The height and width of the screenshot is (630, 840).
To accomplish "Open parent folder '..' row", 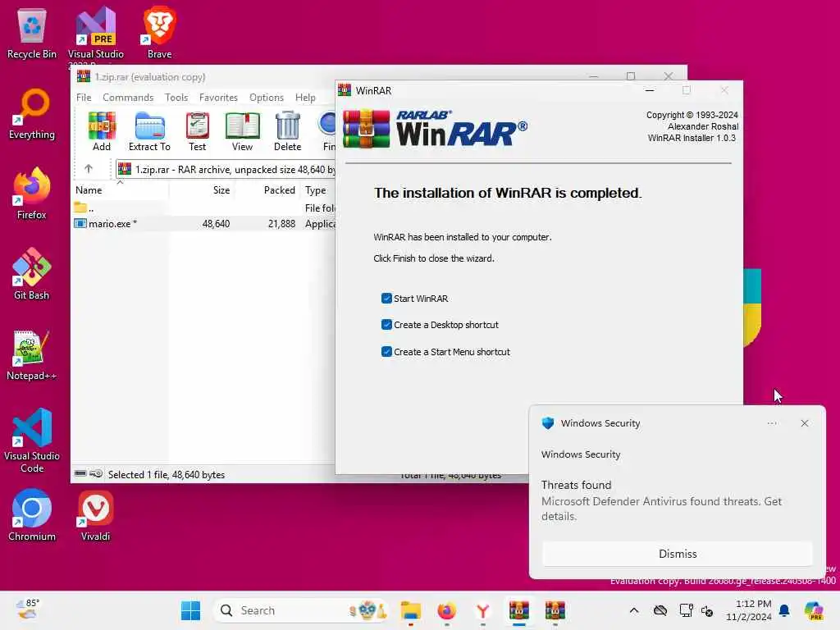I will coord(203,208).
